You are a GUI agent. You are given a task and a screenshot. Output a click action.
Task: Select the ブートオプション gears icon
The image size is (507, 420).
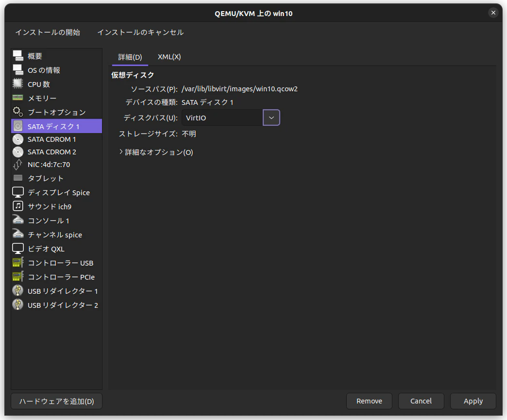pyautogui.click(x=18, y=112)
